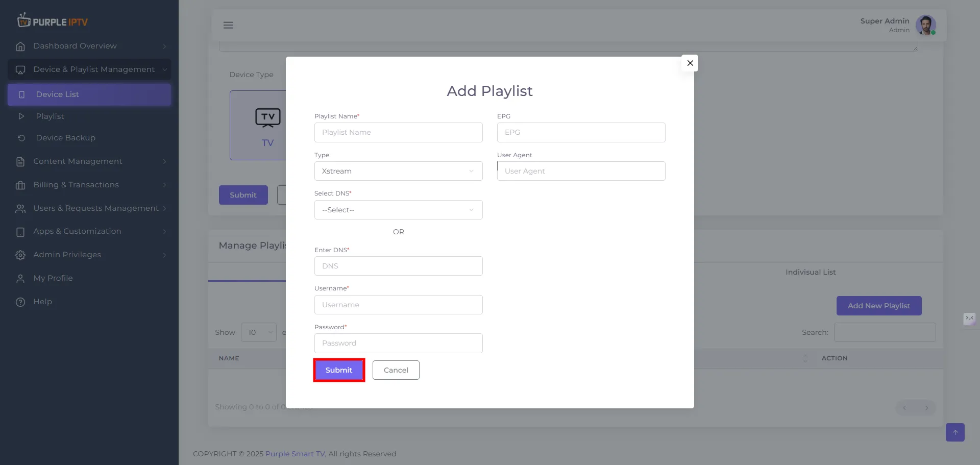Click the Username input field

click(x=399, y=305)
